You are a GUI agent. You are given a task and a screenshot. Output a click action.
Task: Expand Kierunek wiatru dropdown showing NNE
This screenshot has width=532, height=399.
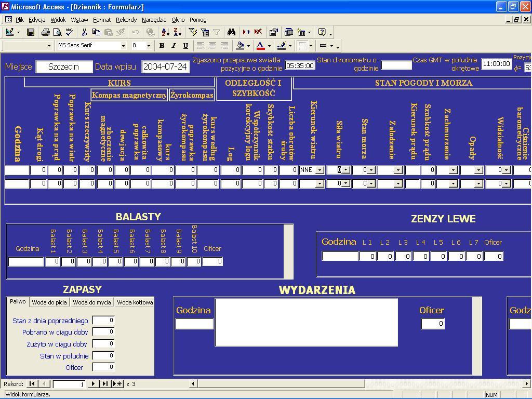click(320, 170)
